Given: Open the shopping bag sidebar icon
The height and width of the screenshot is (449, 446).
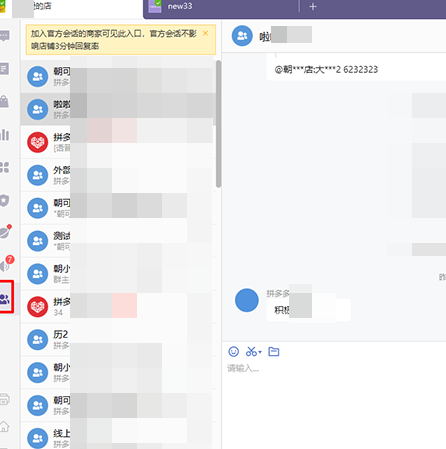Looking at the screenshot, I should (x=4, y=101).
